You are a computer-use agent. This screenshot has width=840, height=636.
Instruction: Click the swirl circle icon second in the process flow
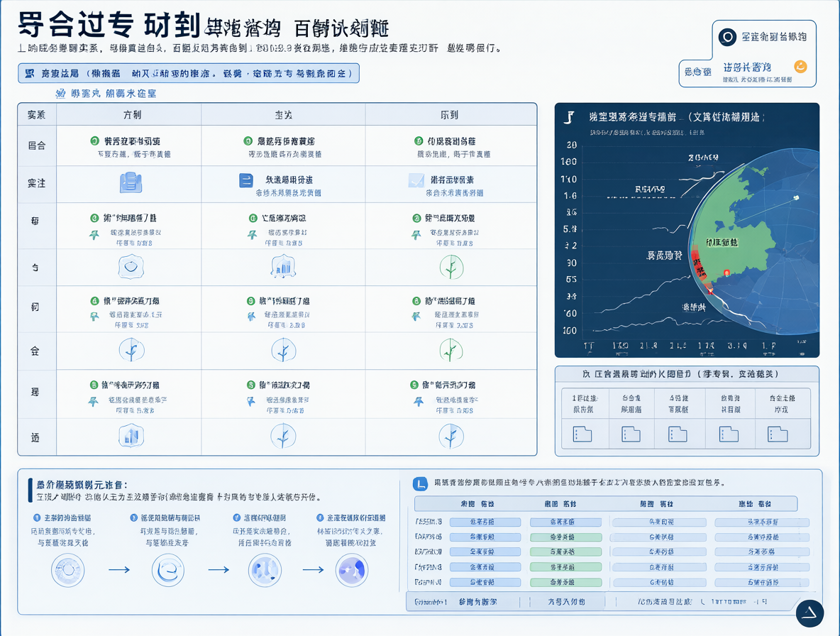167,570
